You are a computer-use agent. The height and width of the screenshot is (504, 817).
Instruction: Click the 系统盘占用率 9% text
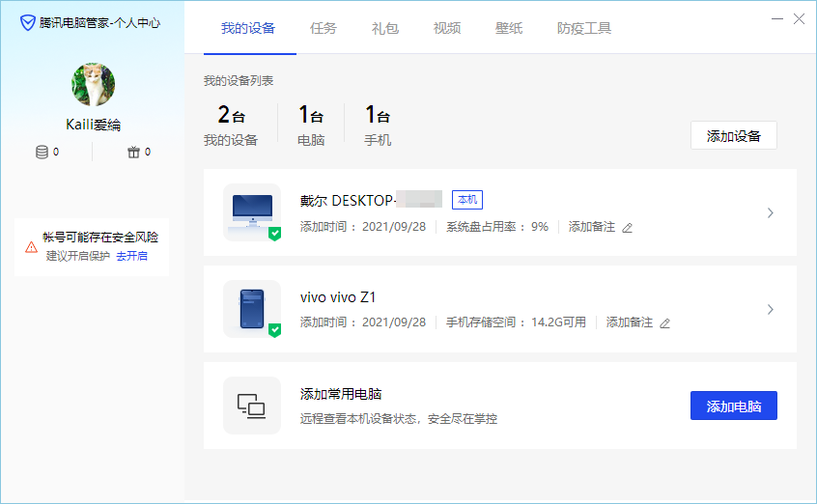coord(497,227)
